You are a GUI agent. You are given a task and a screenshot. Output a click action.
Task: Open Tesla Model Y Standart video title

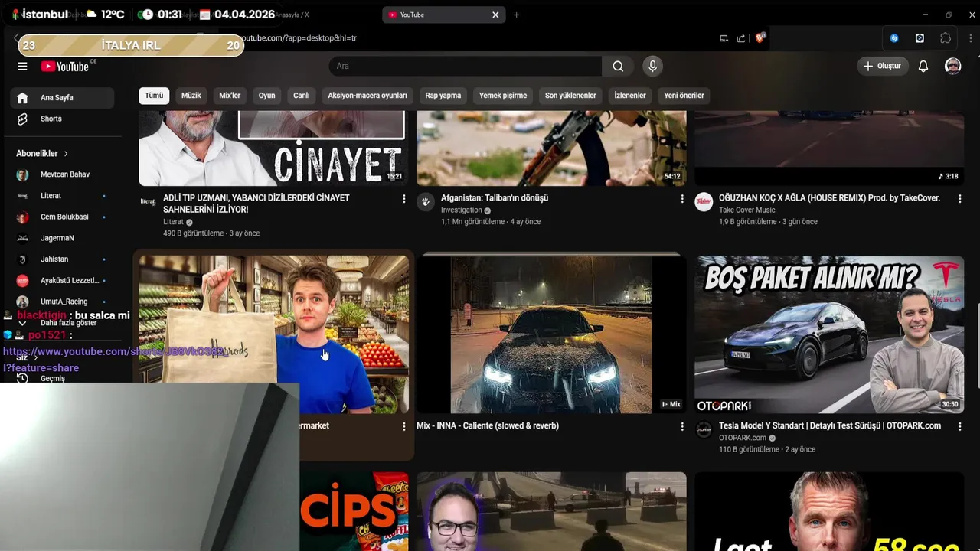tap(830, 426)
